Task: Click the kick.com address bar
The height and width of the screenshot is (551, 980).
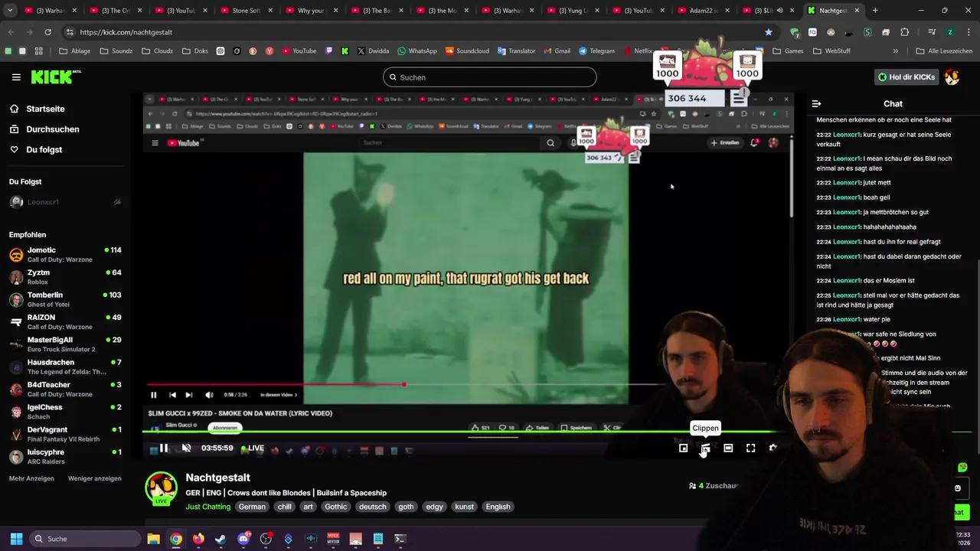Action: point(413,32)
